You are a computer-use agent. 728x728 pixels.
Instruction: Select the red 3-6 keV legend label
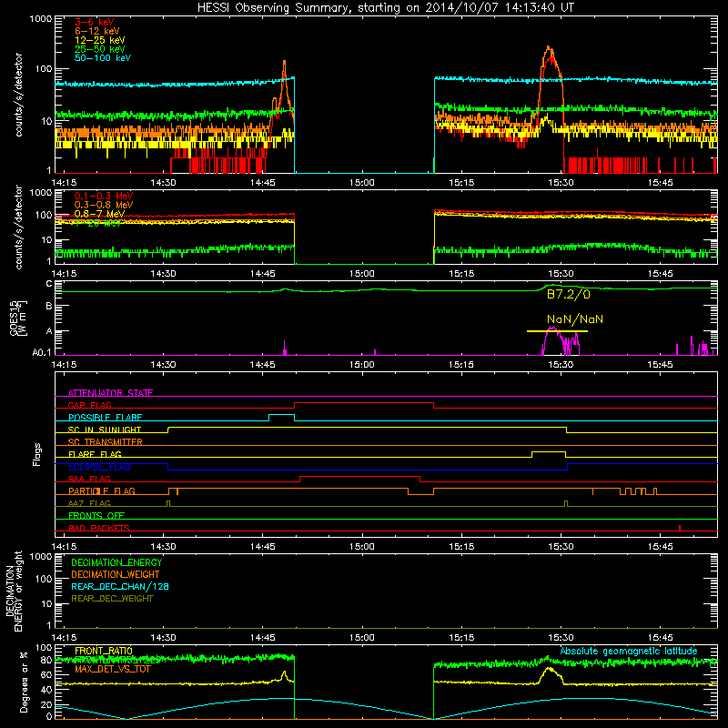pos(95,22)
